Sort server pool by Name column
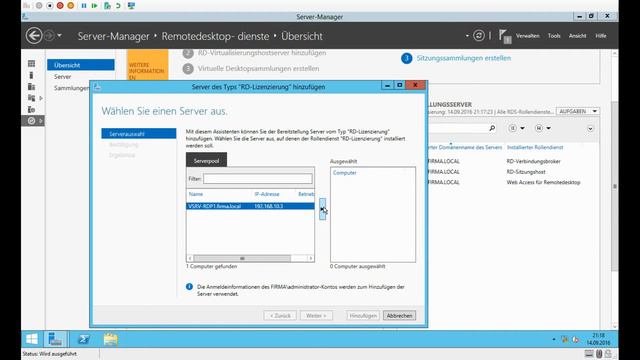This screenshot has width=640, height=360. (x=196, y=194)
